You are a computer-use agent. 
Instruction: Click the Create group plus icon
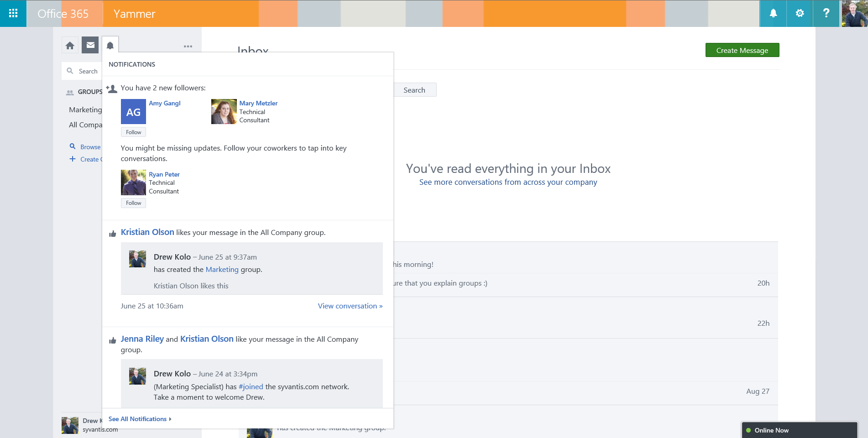[73, 159]
